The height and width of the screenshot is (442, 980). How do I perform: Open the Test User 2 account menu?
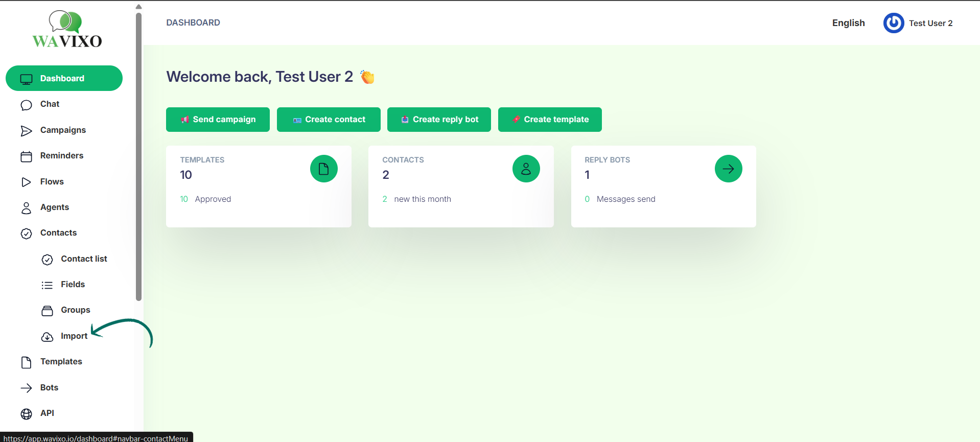930,23
